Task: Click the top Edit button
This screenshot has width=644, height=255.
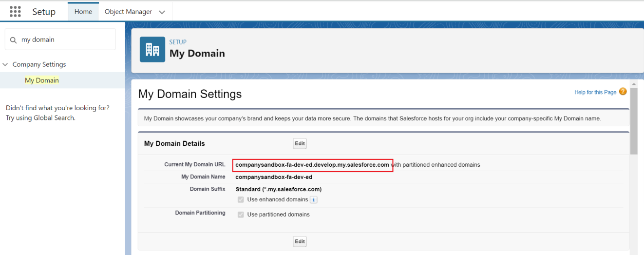Action: click(300, 143)
